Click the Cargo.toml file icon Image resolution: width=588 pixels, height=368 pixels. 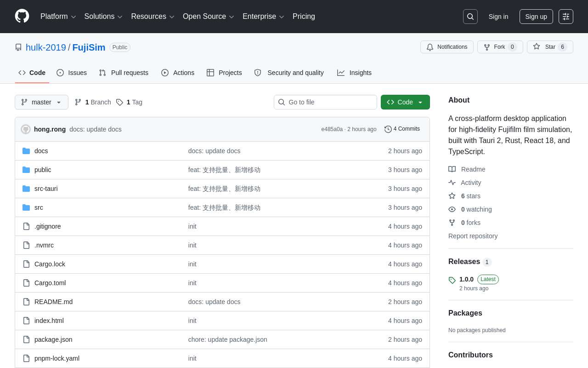pos(26,283)
